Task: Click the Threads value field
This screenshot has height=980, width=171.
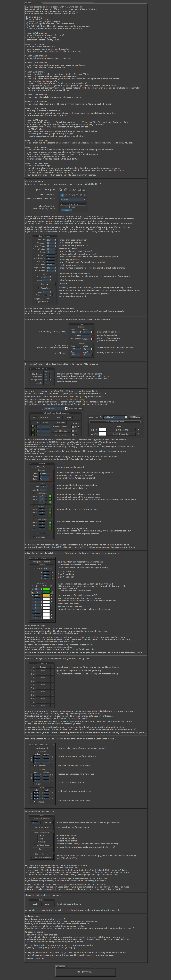Action: (x=46, y=280)
